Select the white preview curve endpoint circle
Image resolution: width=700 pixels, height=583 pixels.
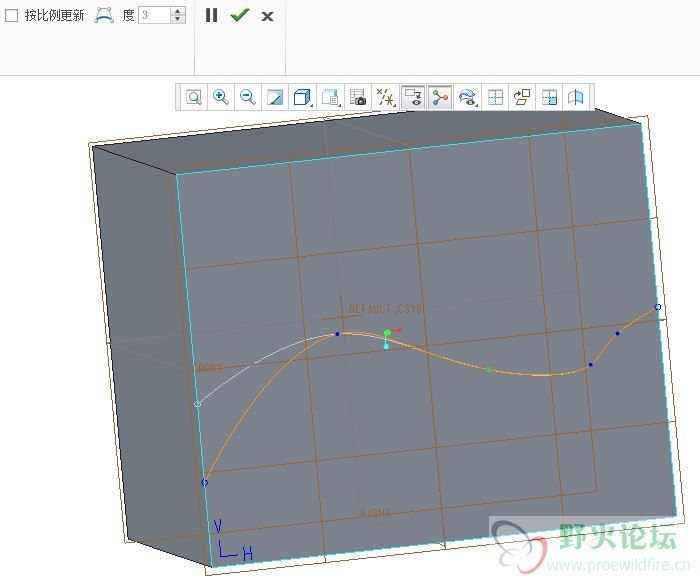click(198, 404)
